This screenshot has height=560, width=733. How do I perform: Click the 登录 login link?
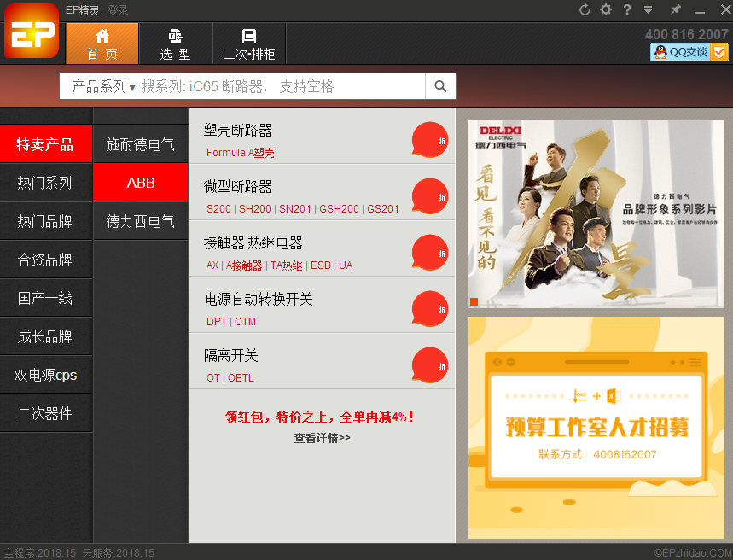tap(118, 10)
